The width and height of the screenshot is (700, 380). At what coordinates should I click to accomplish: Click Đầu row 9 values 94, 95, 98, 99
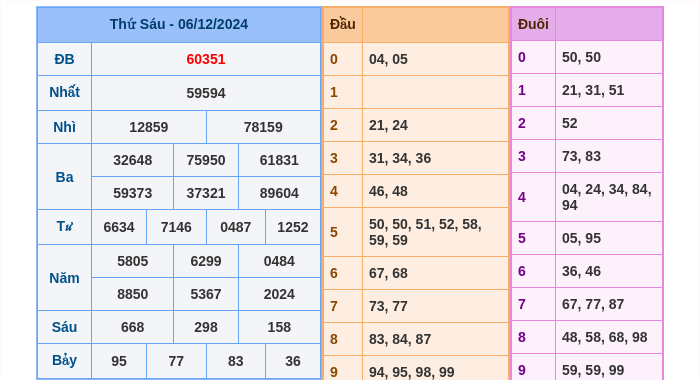coord(412,372)
